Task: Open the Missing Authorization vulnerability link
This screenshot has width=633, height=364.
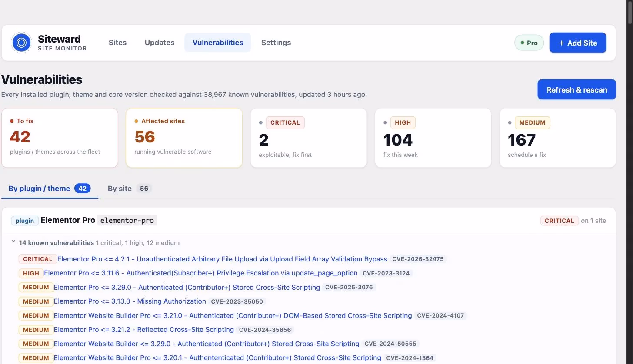Action: [130, 301]
